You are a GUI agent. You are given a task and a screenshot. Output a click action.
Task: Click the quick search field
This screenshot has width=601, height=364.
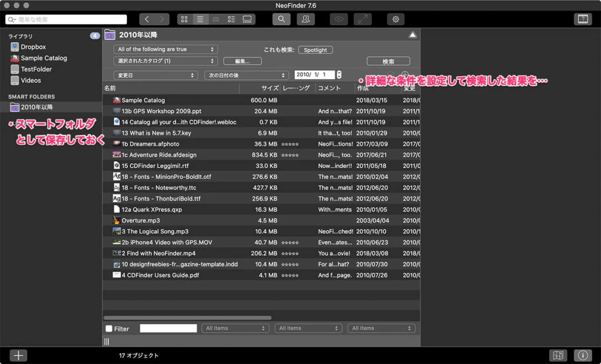pyautogui.click(x=66, y=19)
